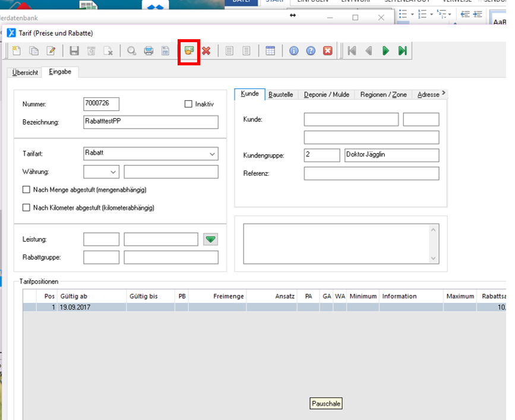
Task: Click the red X delete icon
Action: [x=206, y=51]
